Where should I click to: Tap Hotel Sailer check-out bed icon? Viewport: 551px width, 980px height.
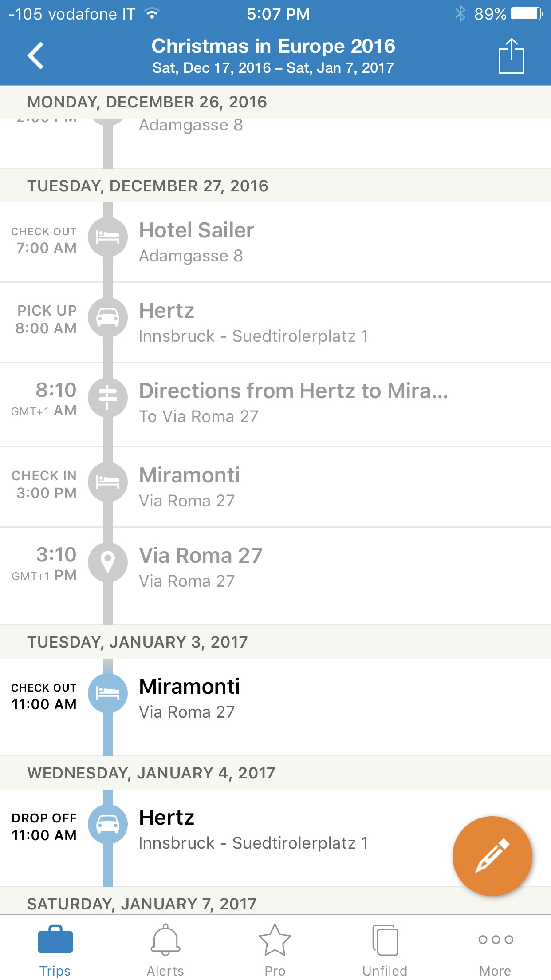(x=108, y=237)
